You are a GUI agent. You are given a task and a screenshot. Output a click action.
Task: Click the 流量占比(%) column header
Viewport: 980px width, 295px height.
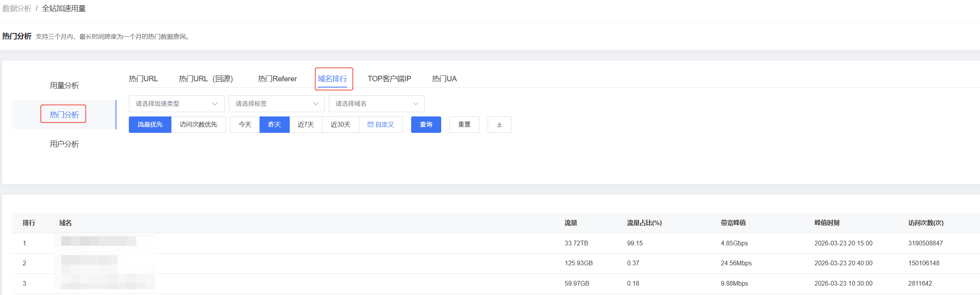click(x=644, y=223)
